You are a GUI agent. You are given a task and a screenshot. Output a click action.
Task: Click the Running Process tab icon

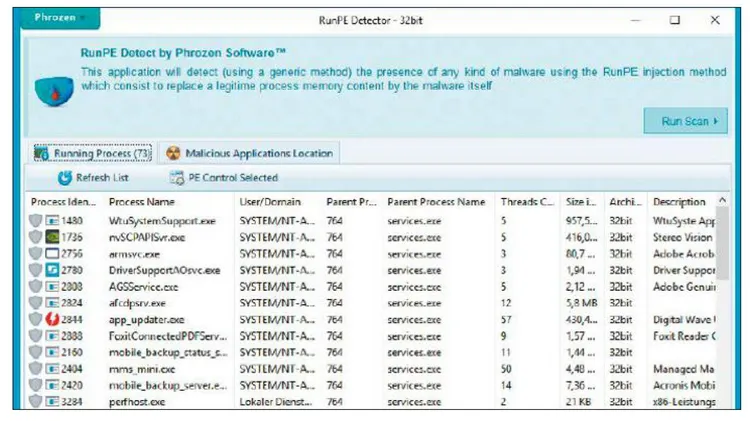point(42,154)
